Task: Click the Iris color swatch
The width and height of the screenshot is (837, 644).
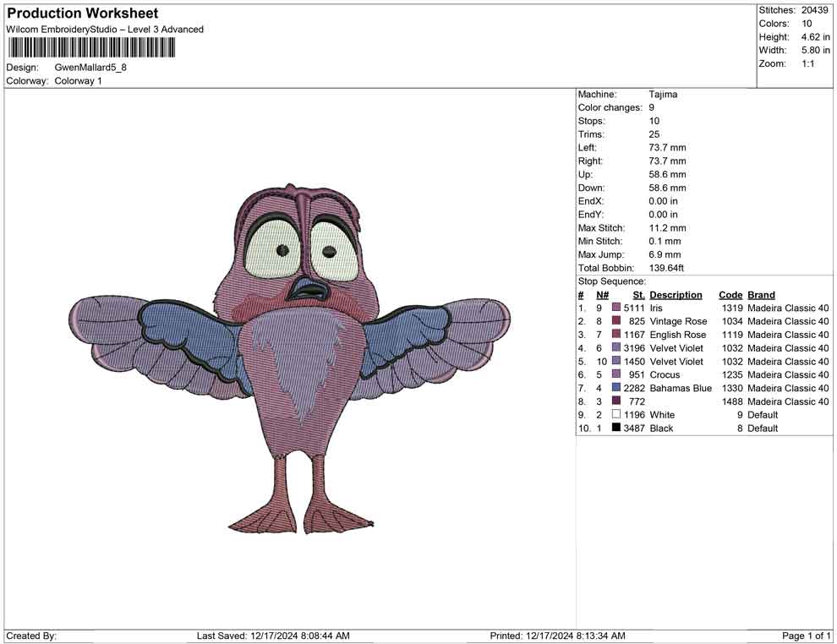Action: click(616, 308)
